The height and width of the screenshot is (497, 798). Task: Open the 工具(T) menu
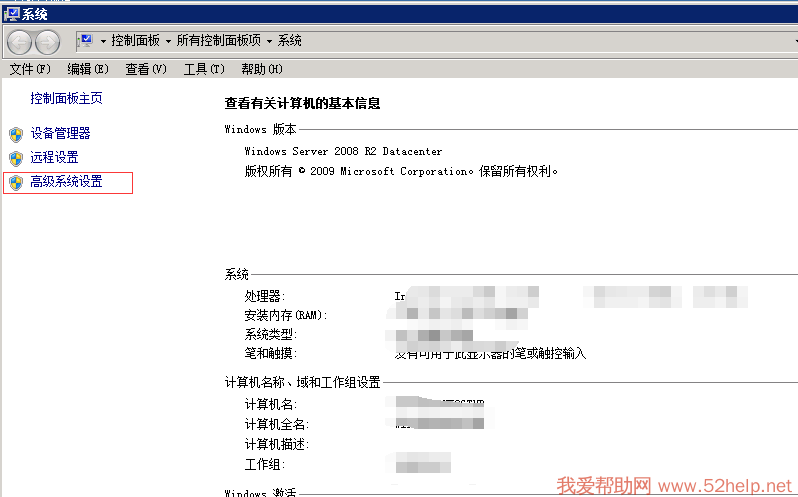point(204,69)
